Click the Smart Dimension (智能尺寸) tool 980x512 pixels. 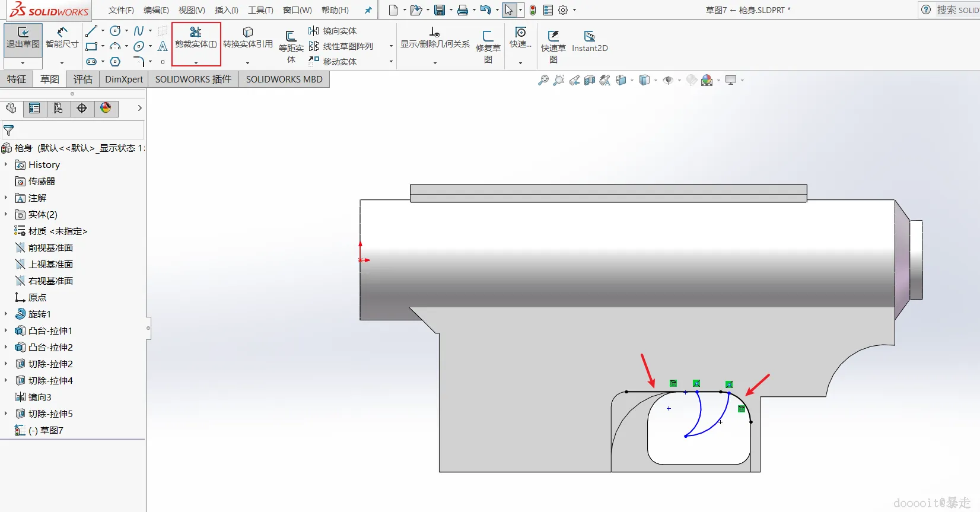[62, 37]
